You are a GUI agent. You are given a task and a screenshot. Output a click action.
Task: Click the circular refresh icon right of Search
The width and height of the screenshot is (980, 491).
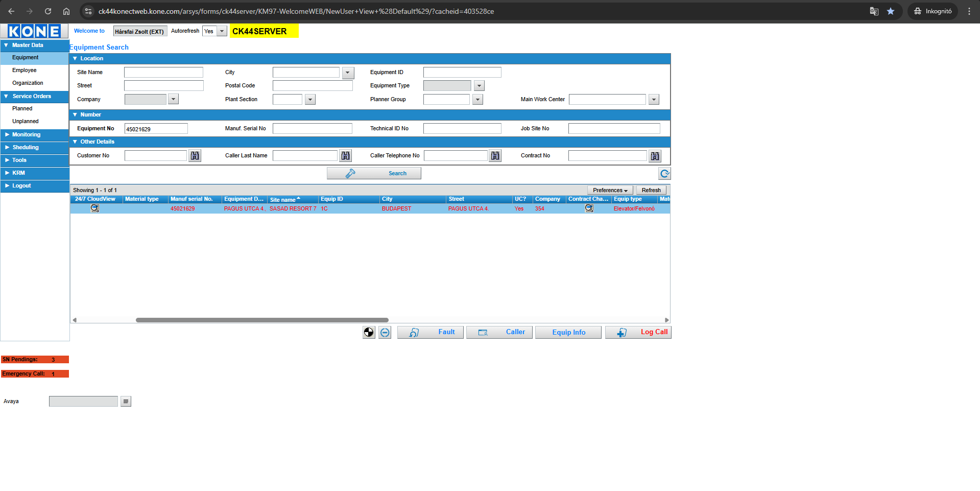click(664, 174)
